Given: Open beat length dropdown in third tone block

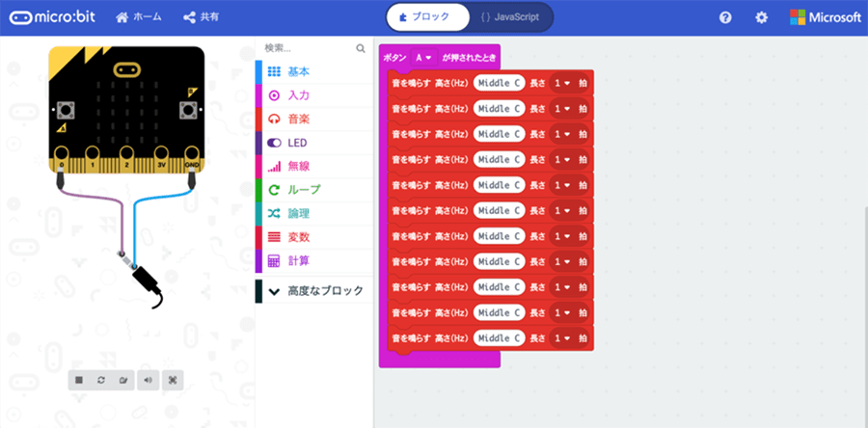Looking at the screenshot, I should tap(563, 134).
